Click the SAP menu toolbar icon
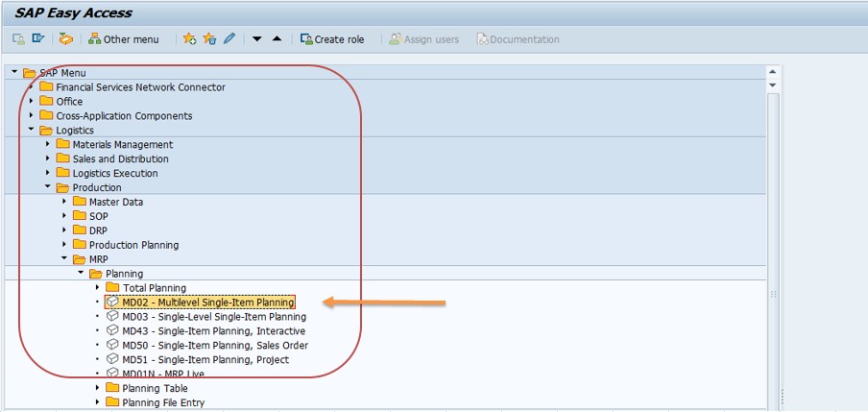This screenshot has height=412, width=868. 38,38
